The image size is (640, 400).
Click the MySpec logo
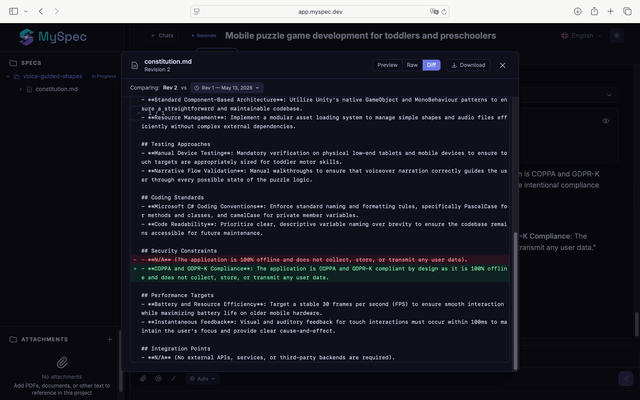pos(53,37)
